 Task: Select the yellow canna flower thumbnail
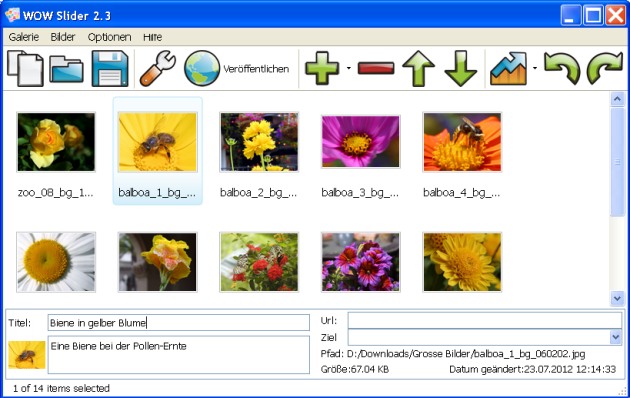(x=158, y=262)
